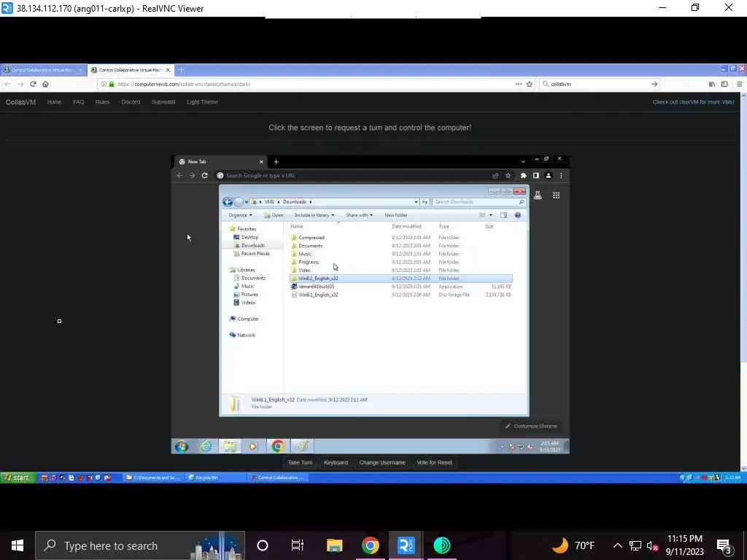Open a new Firefox tab with plus icon
Image resolution: width=747 pixels, height=560 pixels.
(181, 70)
